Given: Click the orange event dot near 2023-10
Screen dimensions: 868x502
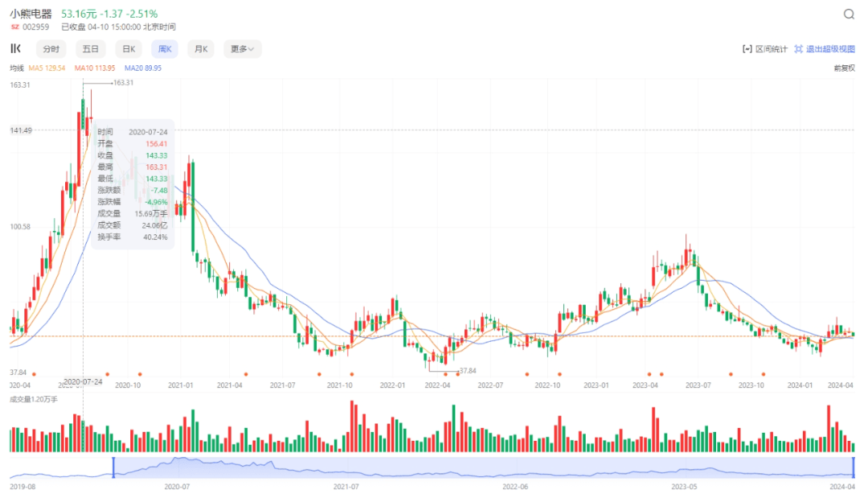Looking at the screenshot, I should (763, 373).
